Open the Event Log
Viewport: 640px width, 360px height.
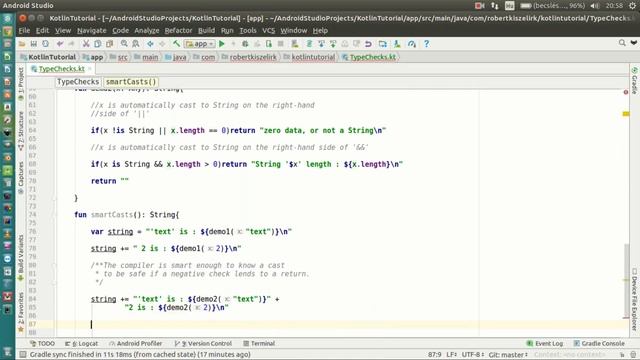point(544,344)
